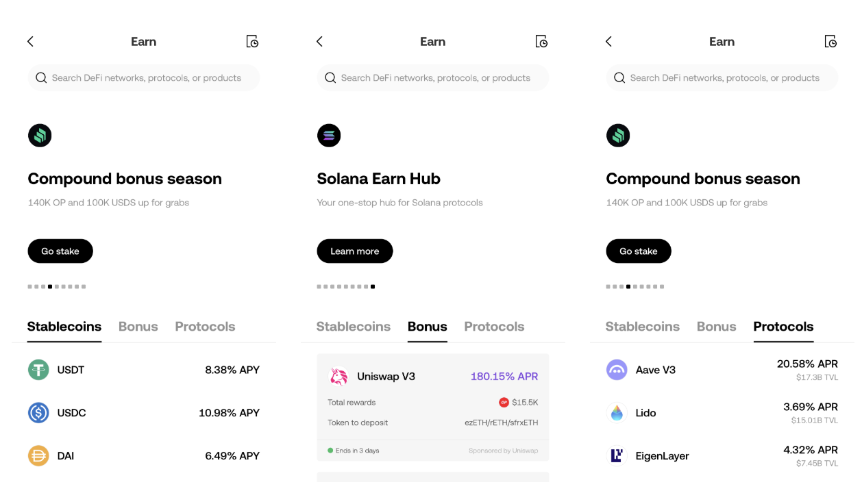862x504 pixels.
Task: Select Stablecoins tab in right panel
Action: tap(642, 327)
